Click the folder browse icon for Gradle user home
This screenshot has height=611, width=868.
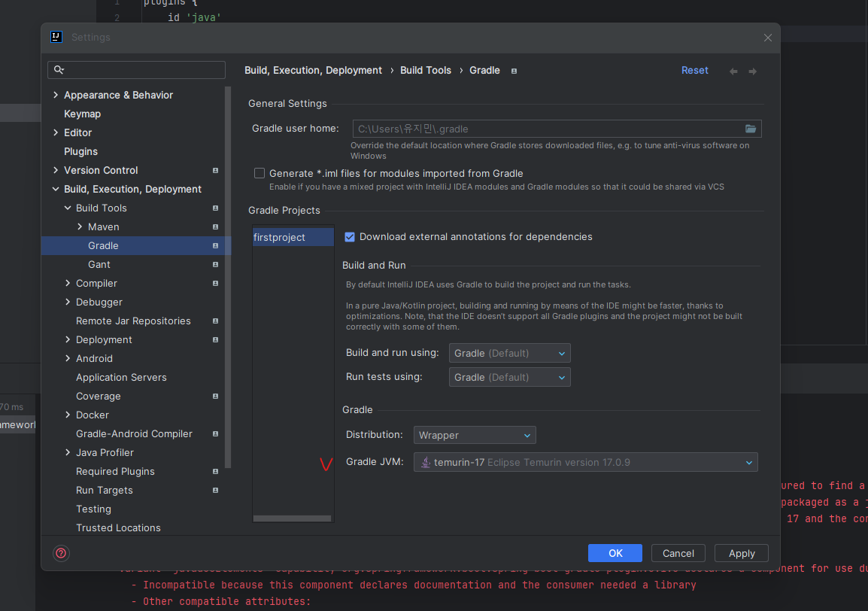click(x=750, y=129)
